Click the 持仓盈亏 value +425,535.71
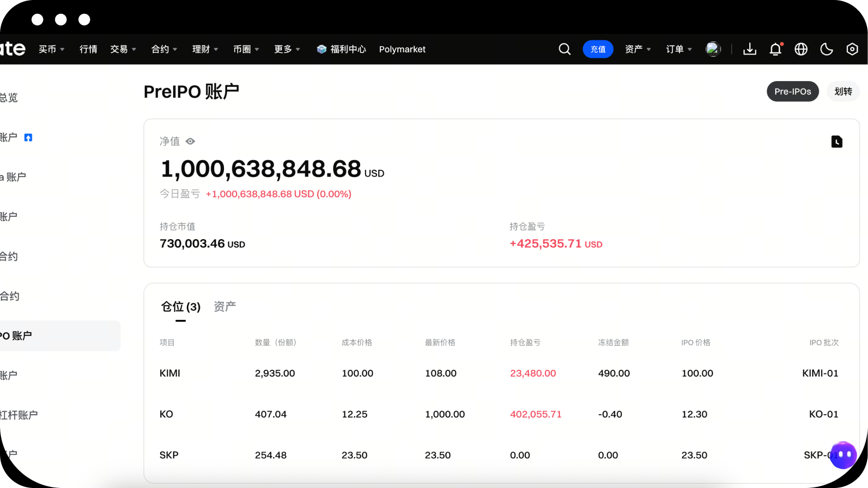The width and height of the screenshot is (868, 488). pos(545,243)
